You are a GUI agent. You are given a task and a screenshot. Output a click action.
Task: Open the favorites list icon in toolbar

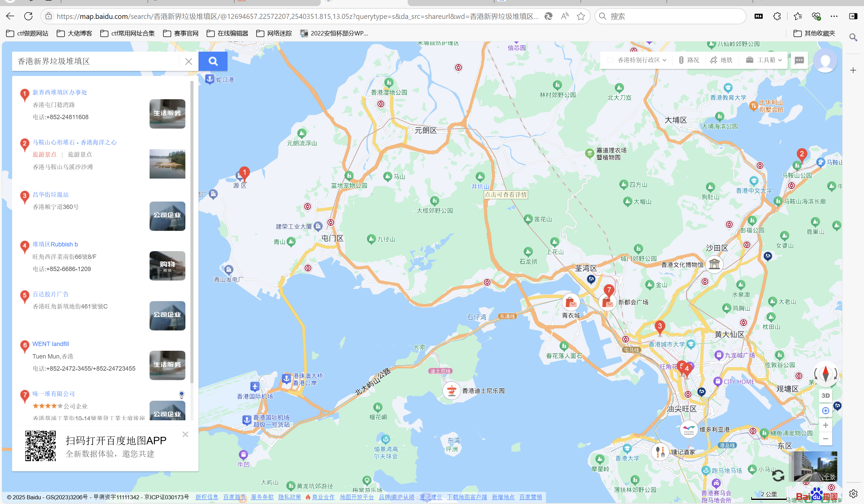coord(797,16)
